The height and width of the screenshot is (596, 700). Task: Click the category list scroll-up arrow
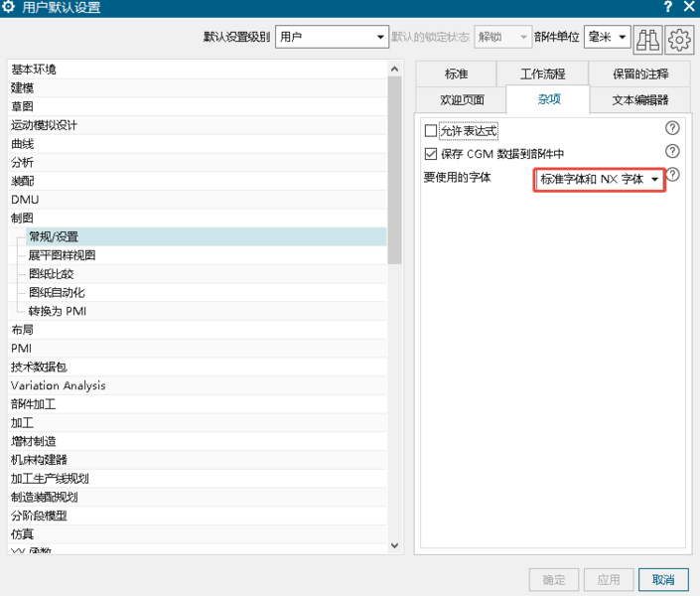(394, 69)
